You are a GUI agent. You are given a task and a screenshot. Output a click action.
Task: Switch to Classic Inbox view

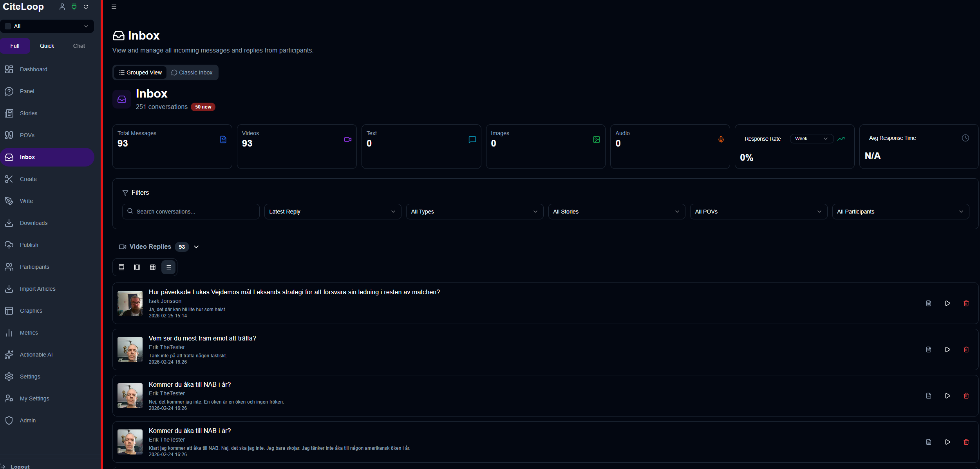click(x=192, y=72)
